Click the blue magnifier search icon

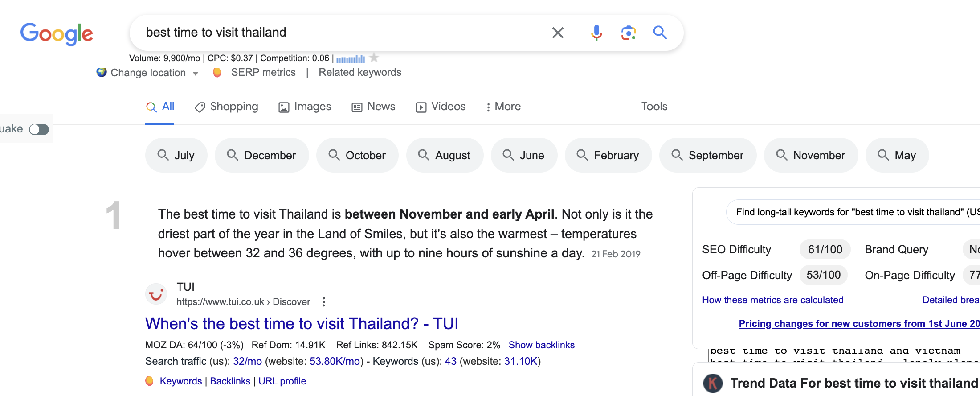660,33
